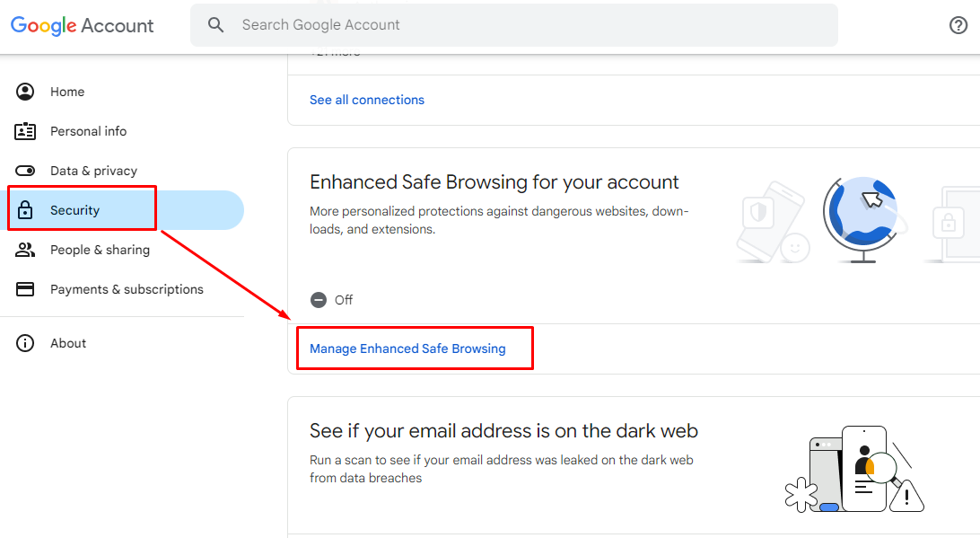Open help via the question mark icon
The width and height of the screenshot is (980, 538).
(x=958, y=24)
